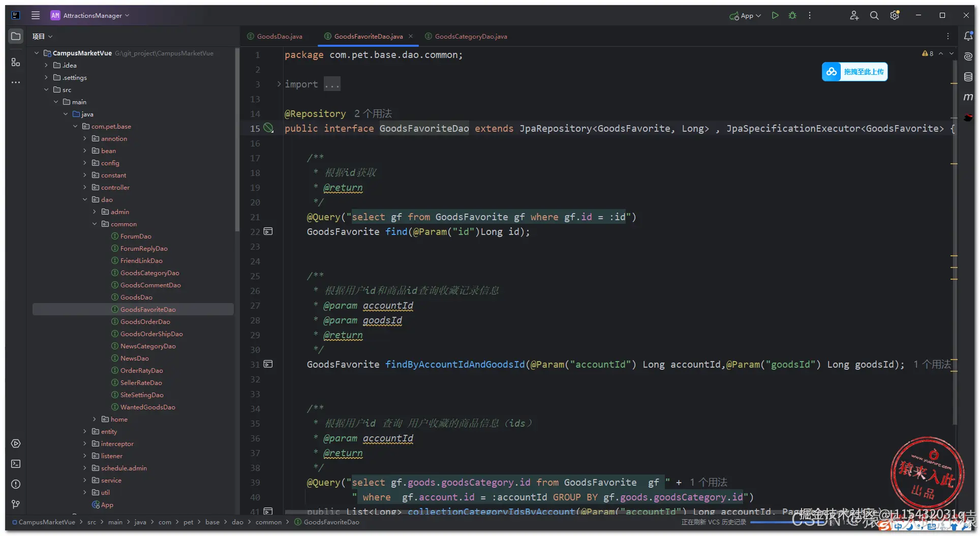Screen dimensions: 980x536
Task: Click the warnings indicator showing 8
Action: click(x=928, y=53)
